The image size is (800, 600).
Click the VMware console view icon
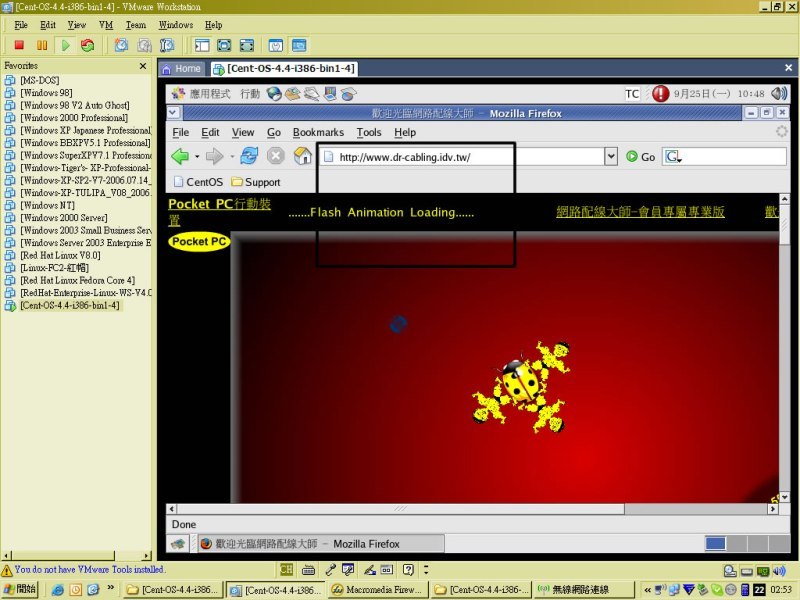[x=299, y=45]
